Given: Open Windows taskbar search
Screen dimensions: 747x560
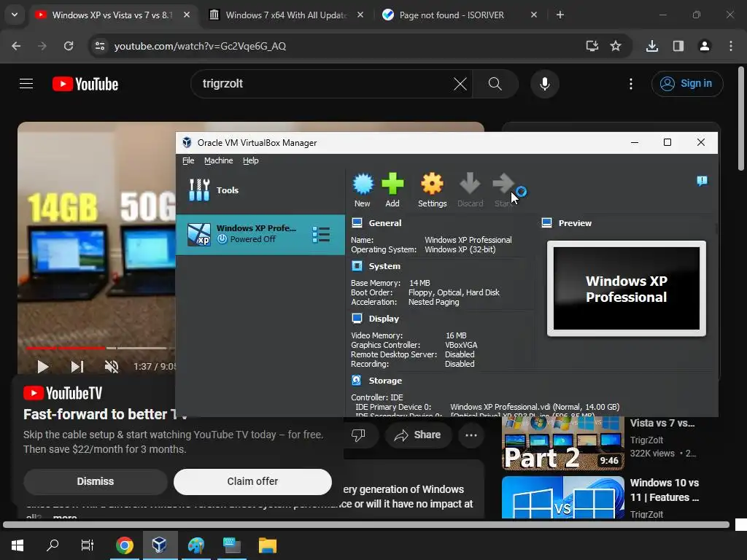Looking at the screenshot, I should [53, 545].
